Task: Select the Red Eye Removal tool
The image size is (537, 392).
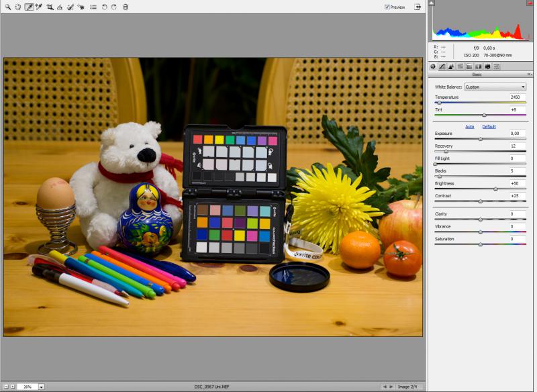Action: pyautogui.click(x=81, y=7)
